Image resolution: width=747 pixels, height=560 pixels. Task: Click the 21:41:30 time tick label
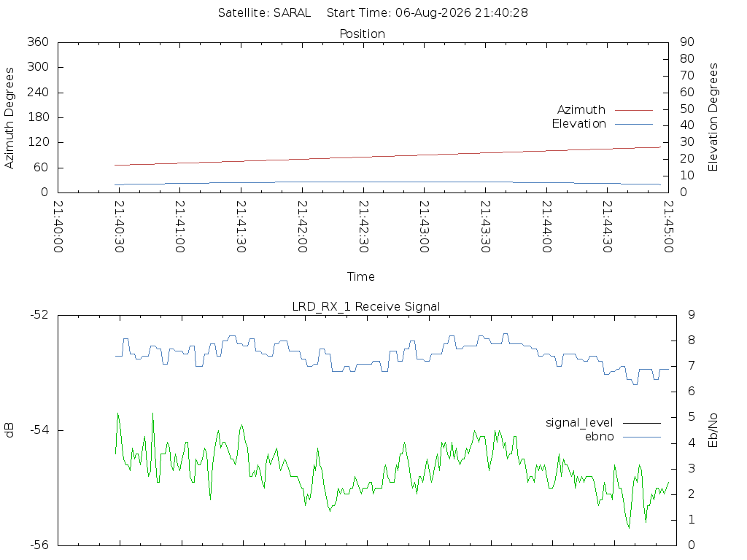pyautogui.click(x=241, y=227)
